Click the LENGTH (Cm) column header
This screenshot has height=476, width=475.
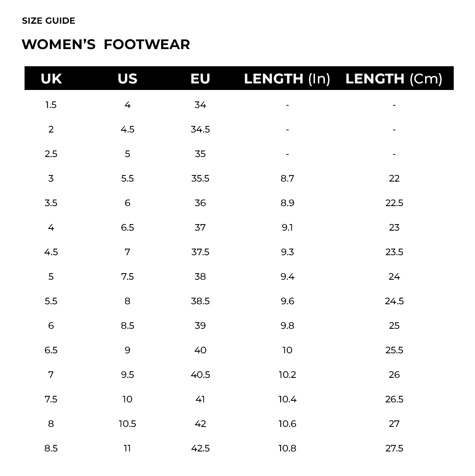(394, 79)
